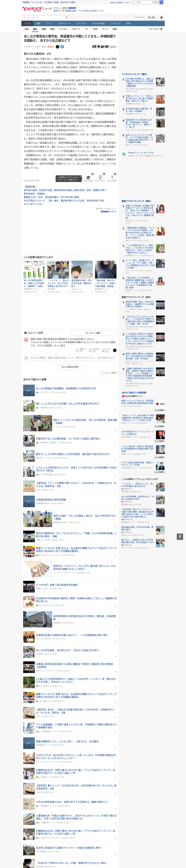Open the ヘルプ link in the header

[127, 2]
